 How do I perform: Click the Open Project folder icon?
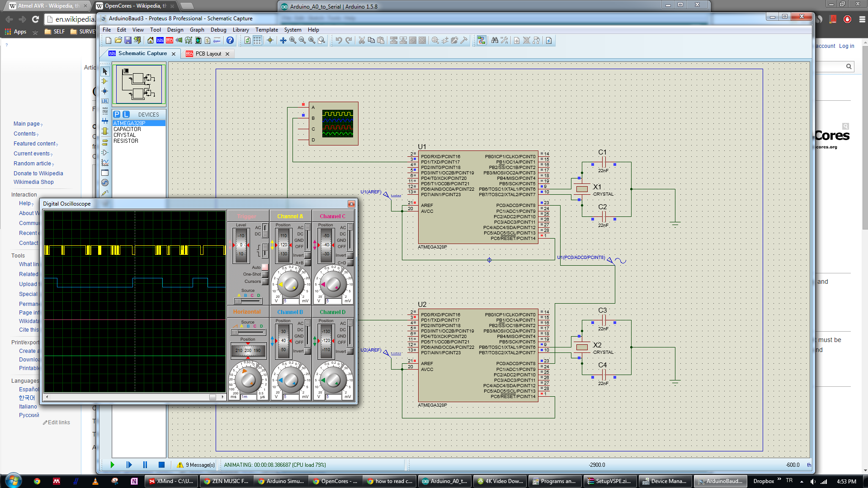pyautogui.click(x=118, y=41)
